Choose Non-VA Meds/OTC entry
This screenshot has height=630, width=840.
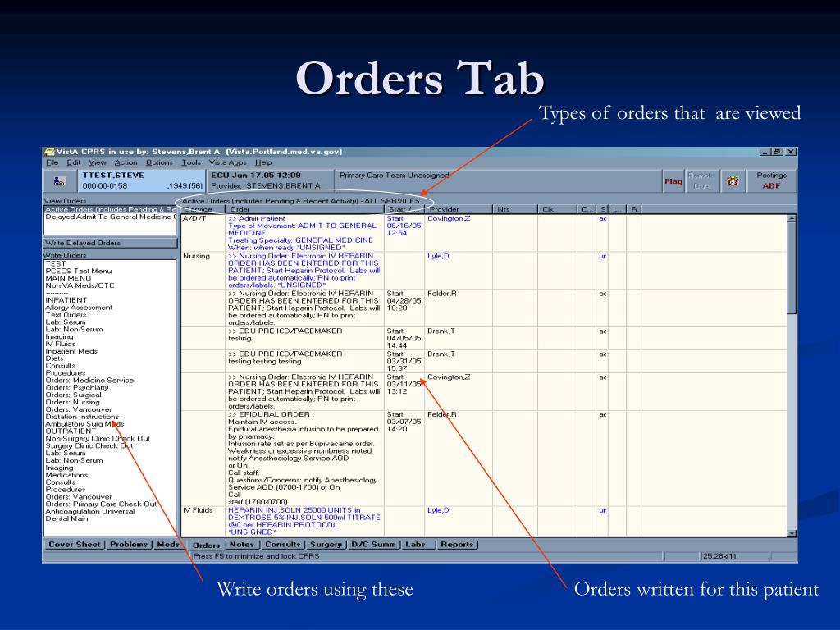coord(80,285)
